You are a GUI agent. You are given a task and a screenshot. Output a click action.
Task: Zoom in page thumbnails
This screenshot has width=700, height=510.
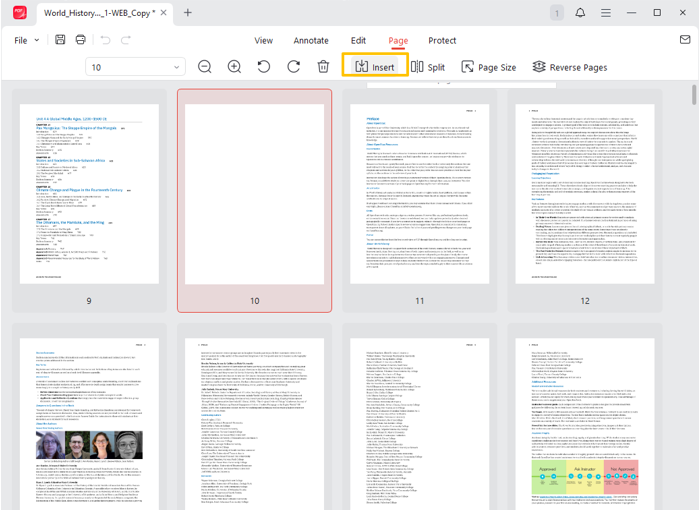click(234, 67)
